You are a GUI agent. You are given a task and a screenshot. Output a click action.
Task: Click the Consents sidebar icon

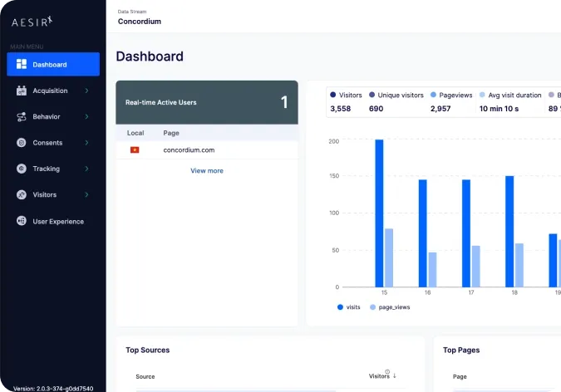[22, 143]
